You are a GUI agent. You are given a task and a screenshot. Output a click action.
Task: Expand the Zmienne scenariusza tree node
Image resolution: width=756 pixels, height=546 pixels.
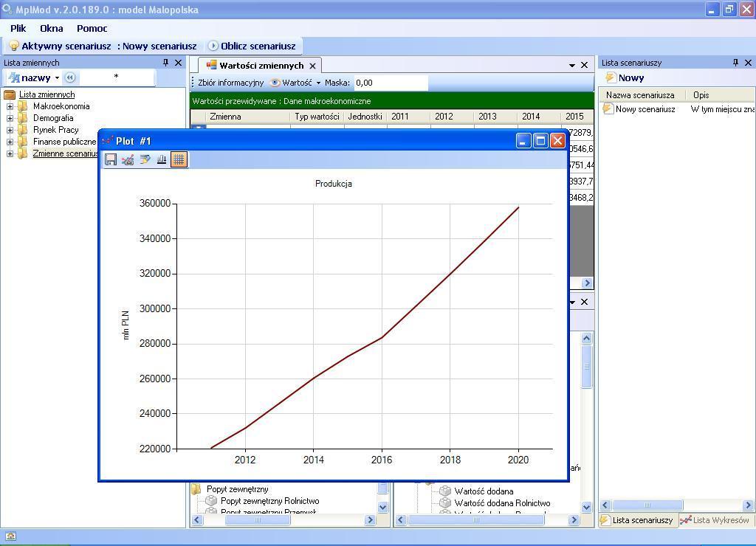[x=10, y=153]
